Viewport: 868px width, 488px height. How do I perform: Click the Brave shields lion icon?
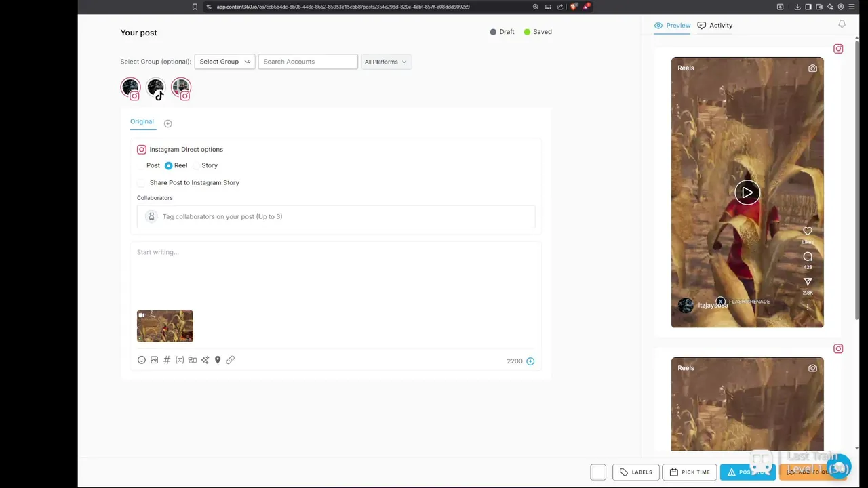[574, 7]
